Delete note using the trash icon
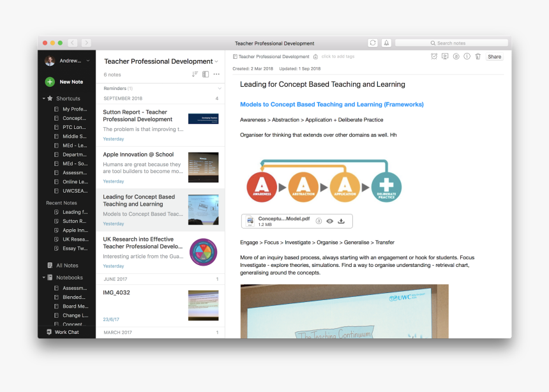The image size is (549, 392). coord(478,57)
